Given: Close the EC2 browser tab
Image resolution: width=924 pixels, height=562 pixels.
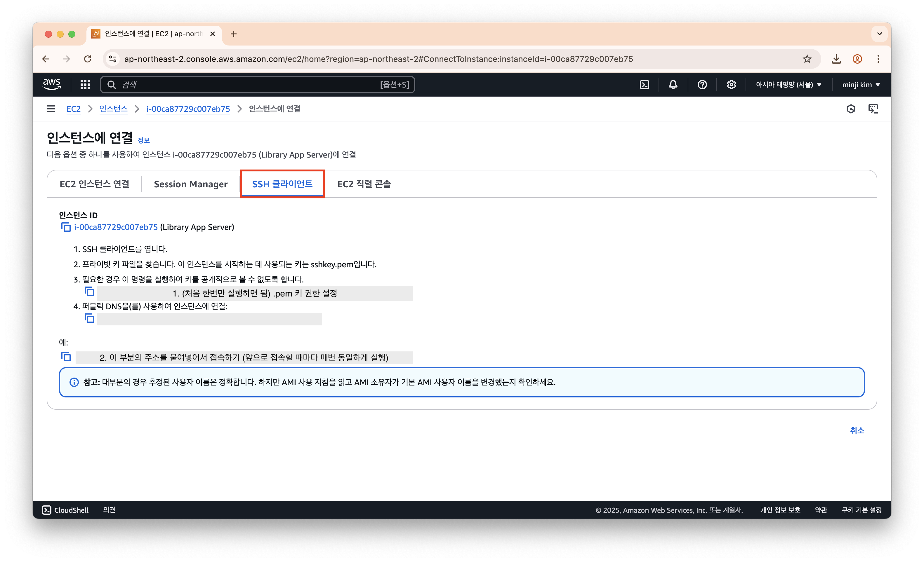Looking at the screenshot, I should 213,34.
